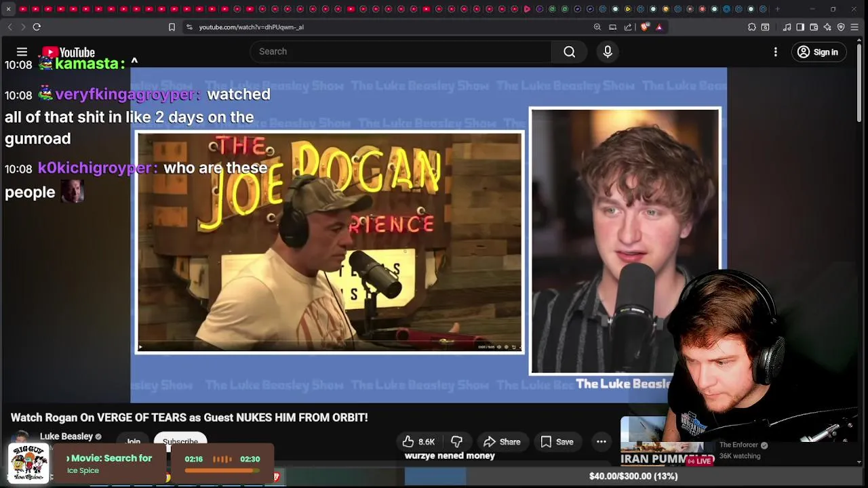868x488 pixels.
Task: Toggle the browser sidebar panel icon
Action: click(x=800, y=27)
